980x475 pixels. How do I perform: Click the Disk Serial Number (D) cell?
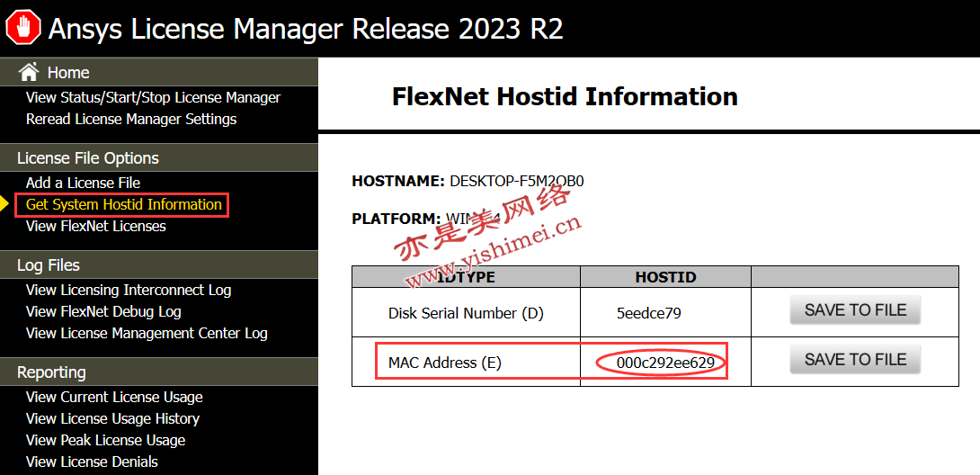466,313
